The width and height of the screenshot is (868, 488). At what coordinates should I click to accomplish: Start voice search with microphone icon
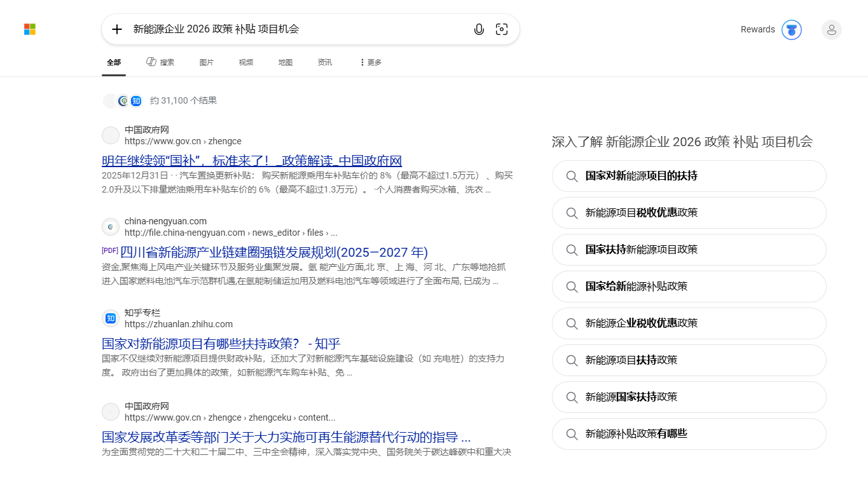(x=479, y=29)
